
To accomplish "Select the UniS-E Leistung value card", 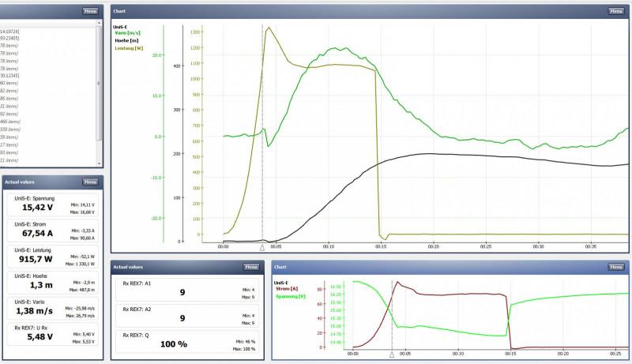I will tap(54, 257).
